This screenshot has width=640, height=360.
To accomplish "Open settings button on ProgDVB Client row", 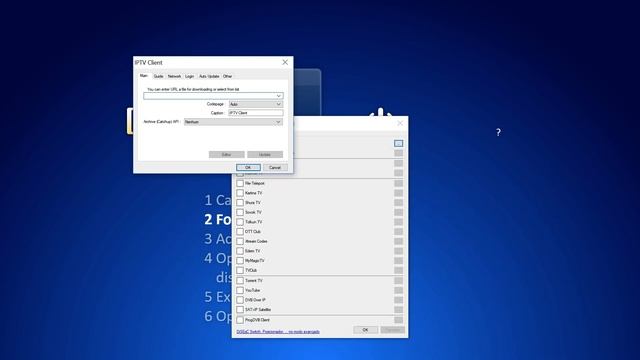I will 398,320.
